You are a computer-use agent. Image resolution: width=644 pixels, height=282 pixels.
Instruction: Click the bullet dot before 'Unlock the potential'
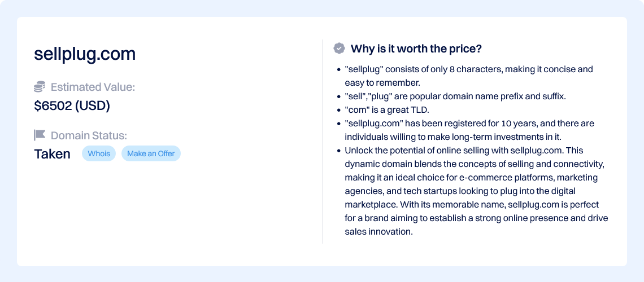coord(339,151)
